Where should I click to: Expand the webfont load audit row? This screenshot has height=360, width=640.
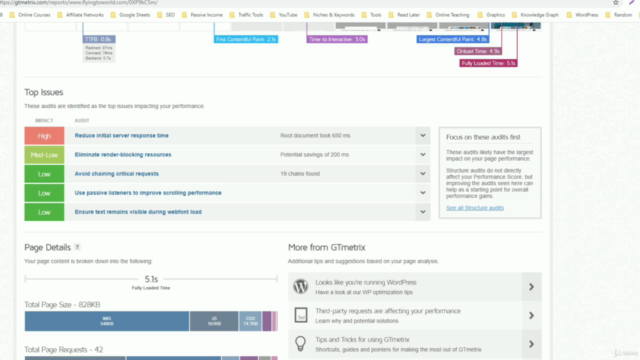click(423, 212)
